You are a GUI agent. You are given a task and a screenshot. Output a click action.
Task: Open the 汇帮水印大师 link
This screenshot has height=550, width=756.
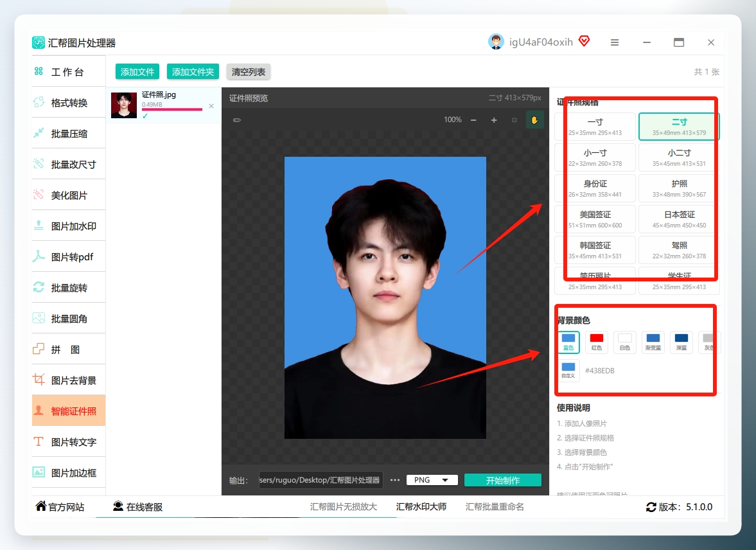421,506
